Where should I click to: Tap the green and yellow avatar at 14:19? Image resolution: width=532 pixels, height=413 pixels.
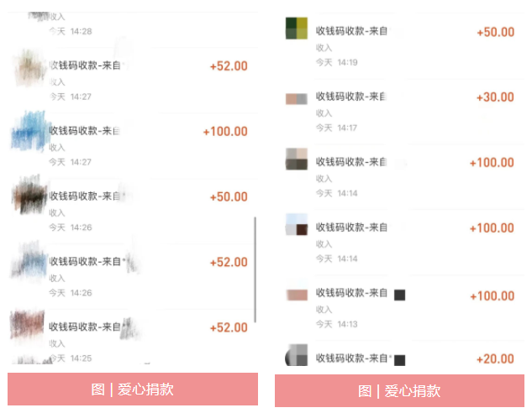(x=297, y=29)
